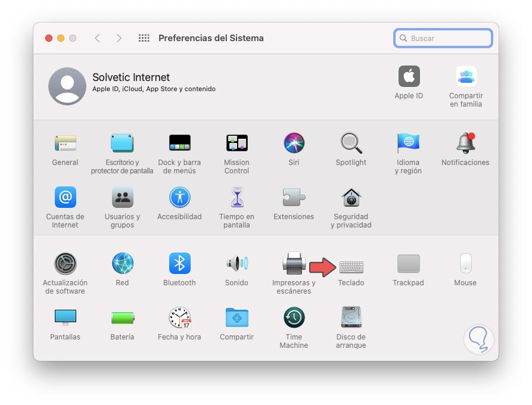Click the help question mark icon
Viewport: 532px width, 405px height.
click(480, 339)
